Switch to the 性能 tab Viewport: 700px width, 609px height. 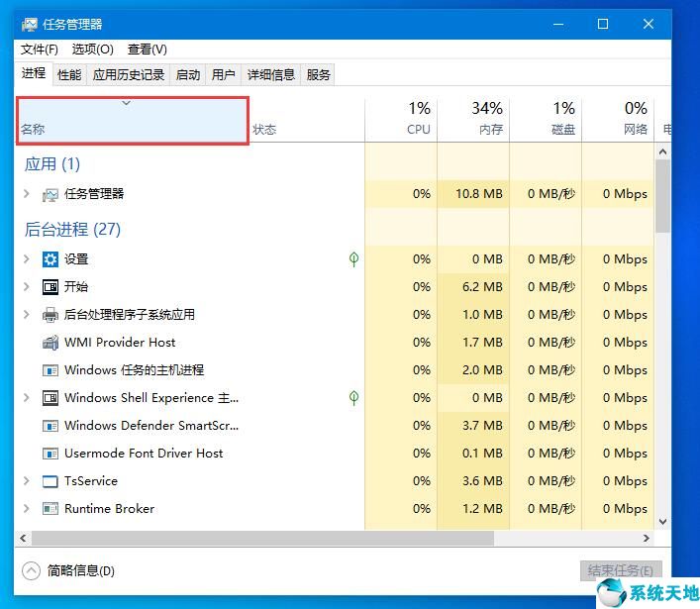(x=69, y=74)
